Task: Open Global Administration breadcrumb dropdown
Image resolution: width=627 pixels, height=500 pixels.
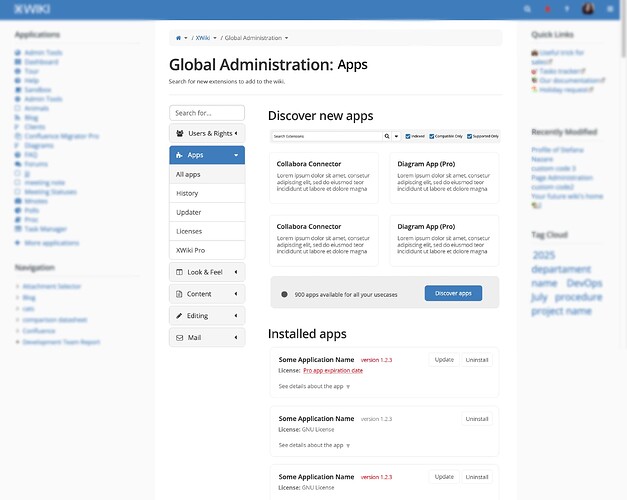Action: tap(286, 38)
